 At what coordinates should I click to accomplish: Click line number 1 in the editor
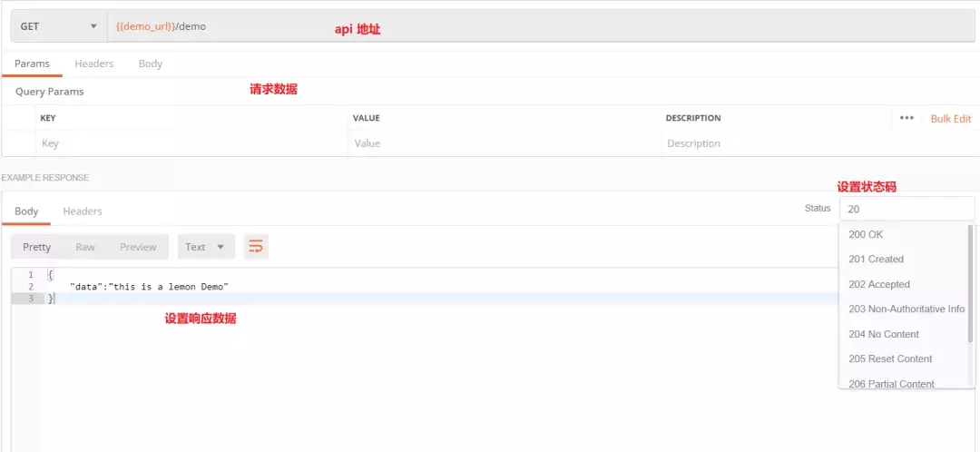coord(30,274)
